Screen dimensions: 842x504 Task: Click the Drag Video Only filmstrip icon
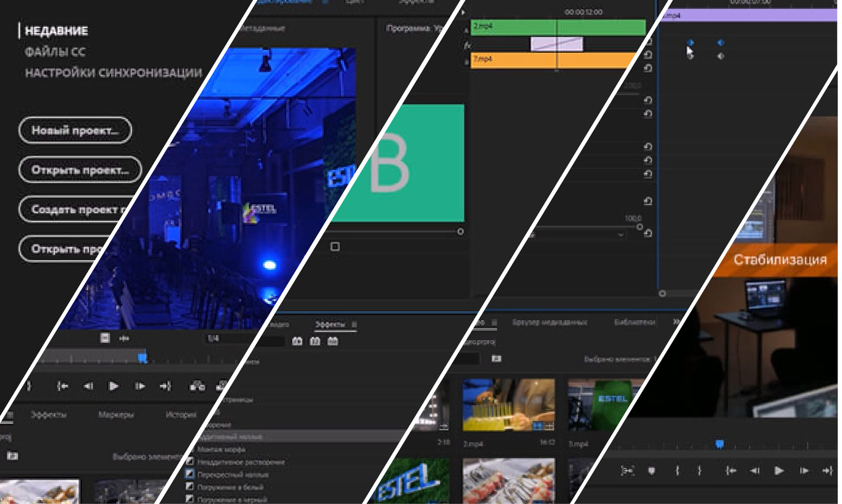(x=105, y=338)
